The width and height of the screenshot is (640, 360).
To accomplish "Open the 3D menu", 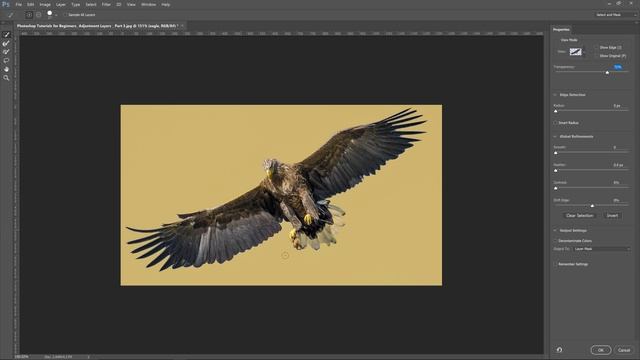I will 119,4.
